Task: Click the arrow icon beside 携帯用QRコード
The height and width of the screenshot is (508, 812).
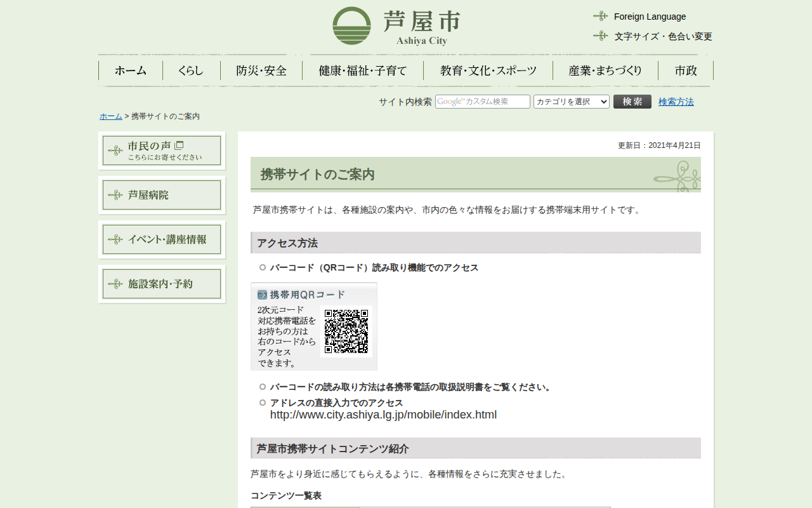Action: [262, 295]
